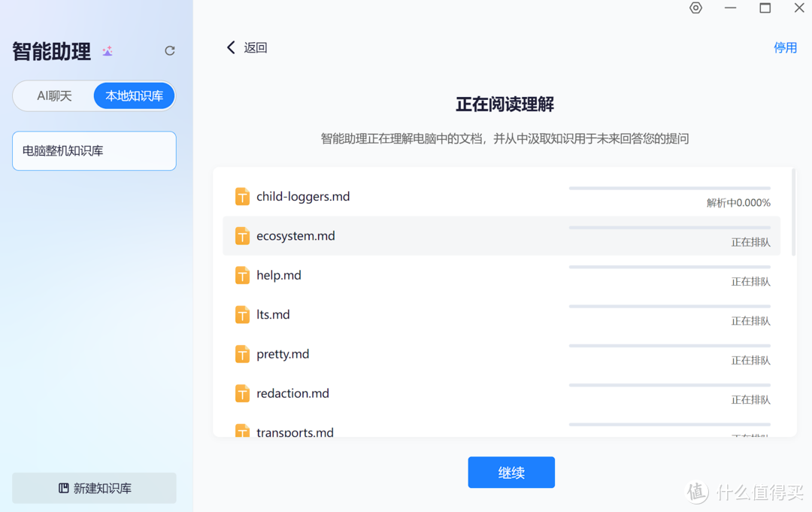
Task: Switch to the 本地知识库 tab
Action: (x=134, y=95)
